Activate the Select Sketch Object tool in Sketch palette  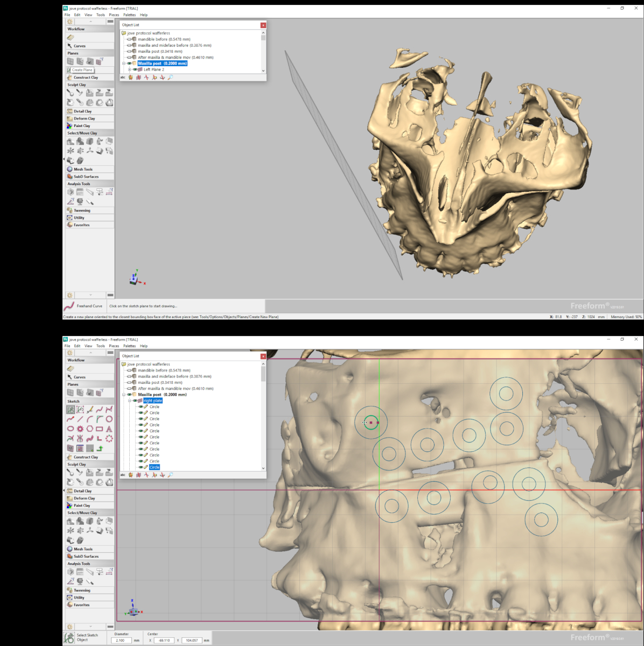[x=71, y=410]
